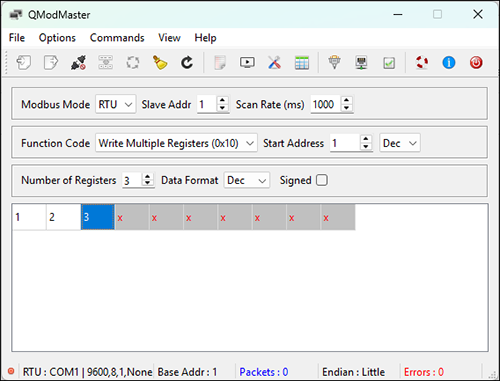Click the window resize grip corner
The width and height of the screenshot is (500, 381).
tap(493, 374)
